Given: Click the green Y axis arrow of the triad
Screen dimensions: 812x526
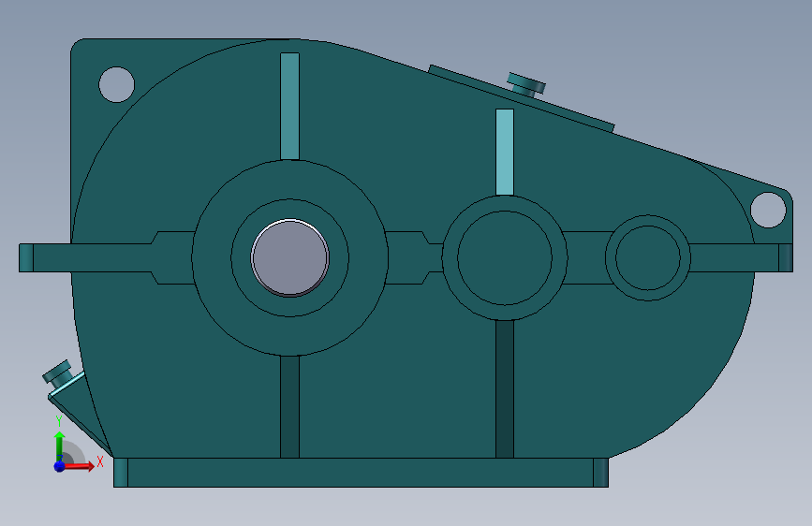Looking at the screenshot, I should pyautogui.click(x=60, y=445).
